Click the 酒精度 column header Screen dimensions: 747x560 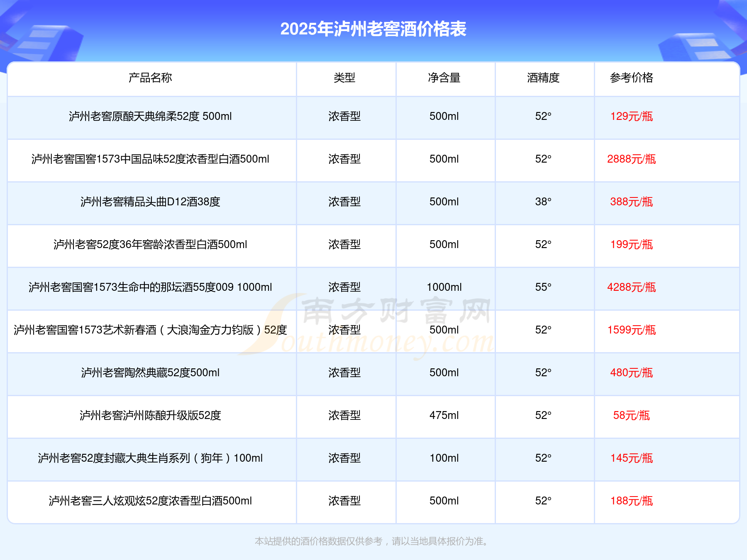(x=543, y=78)
